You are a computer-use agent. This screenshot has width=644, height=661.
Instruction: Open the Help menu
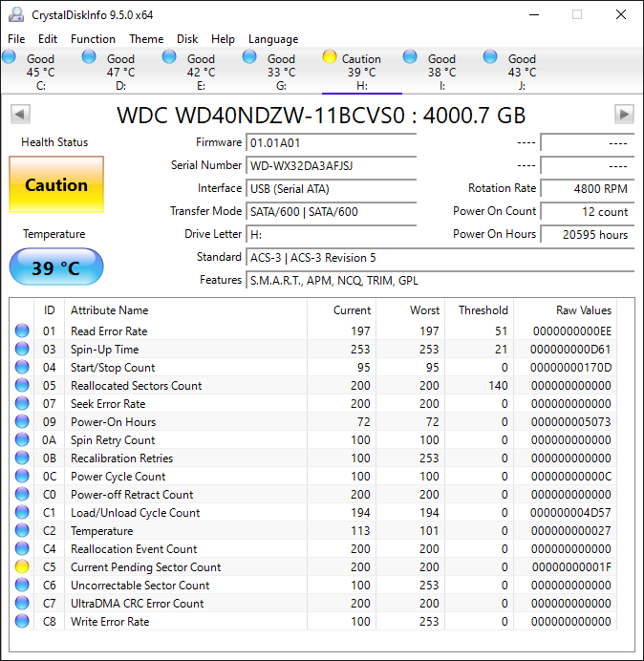coord(223,39)
